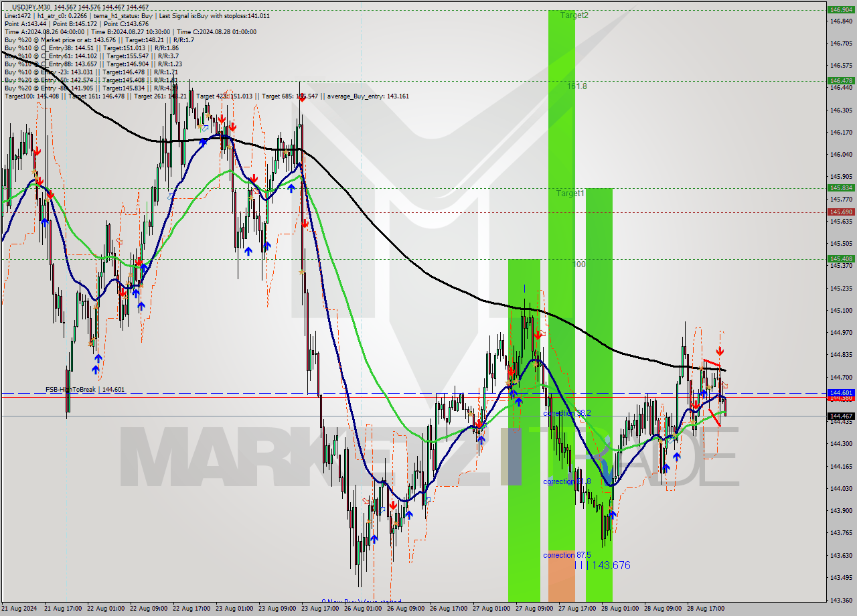Select the correction 87.5 label
Image resolution: width=857 pixels, height=616 pixels.
tap(567, 555)
